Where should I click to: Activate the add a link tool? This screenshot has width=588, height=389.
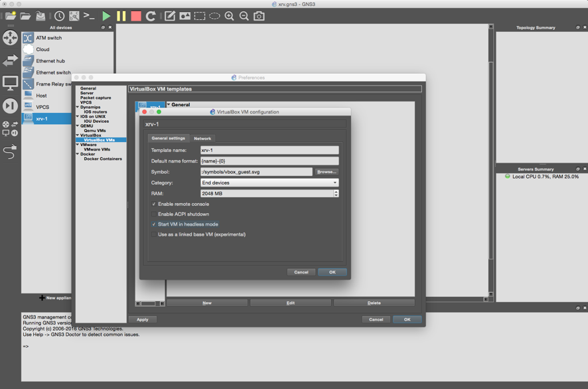[10, 151]
